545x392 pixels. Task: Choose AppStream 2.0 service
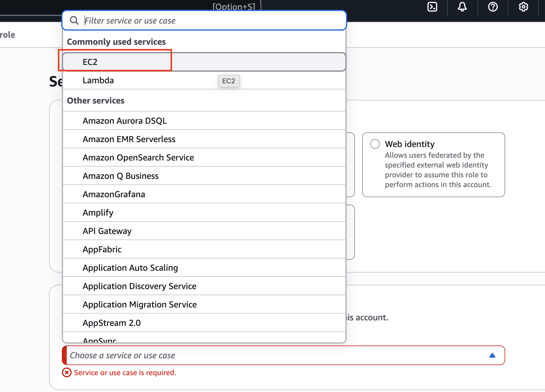pyautogui.click(x=204, y=323)
